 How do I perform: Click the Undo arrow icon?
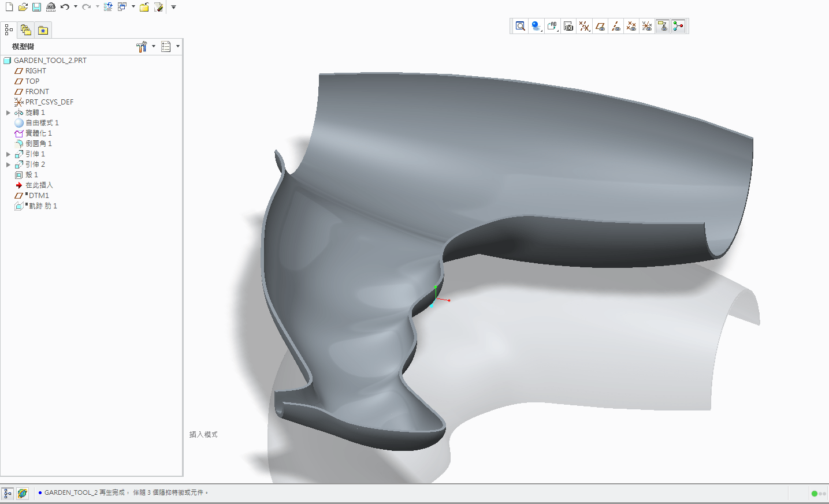click(x=65, y=7)
